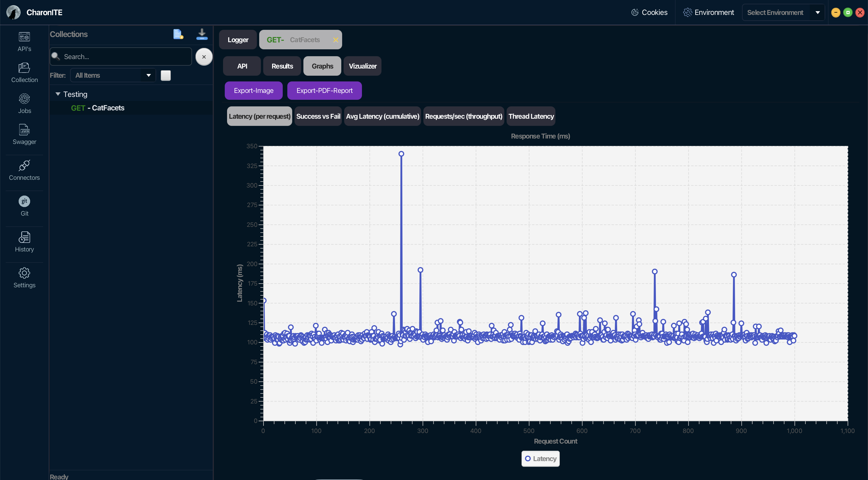
Task: Switch to the API tab
Action: [x=242, y=66]
